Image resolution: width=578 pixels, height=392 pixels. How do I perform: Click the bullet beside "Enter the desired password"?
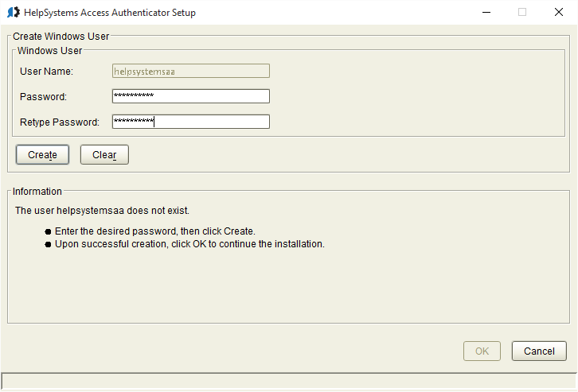[x=49, y=231]
